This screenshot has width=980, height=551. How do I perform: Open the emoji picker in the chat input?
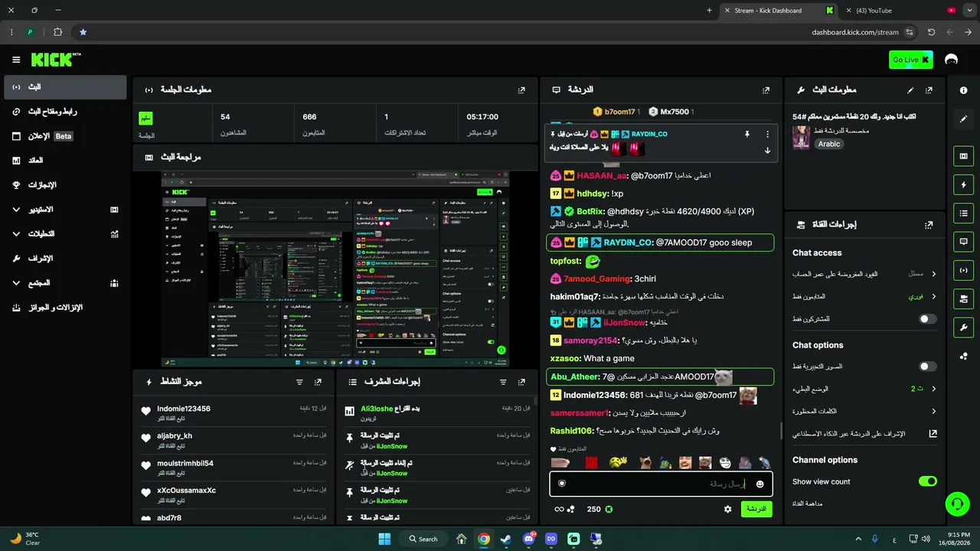pos(759,484)
